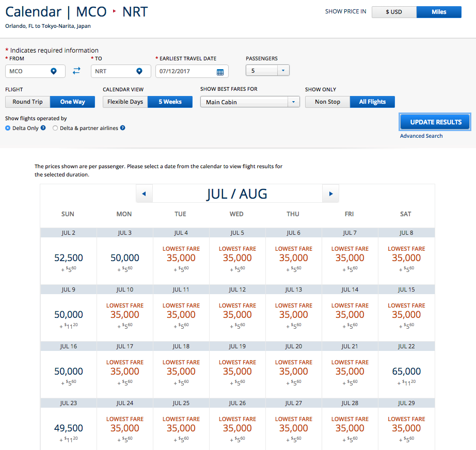Click the location pin icon in TO field
This screenshot has width=476, height=450.
tap(139, 71)
